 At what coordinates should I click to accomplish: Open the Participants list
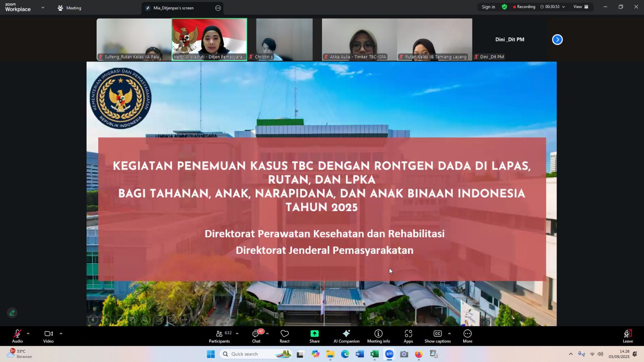tap(219, 336)
